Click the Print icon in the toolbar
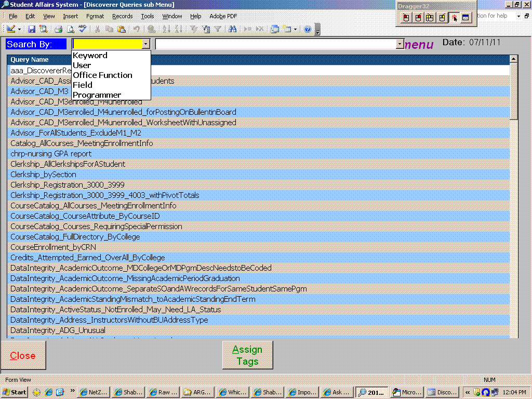Screen dimensions: 532x399 59,30
